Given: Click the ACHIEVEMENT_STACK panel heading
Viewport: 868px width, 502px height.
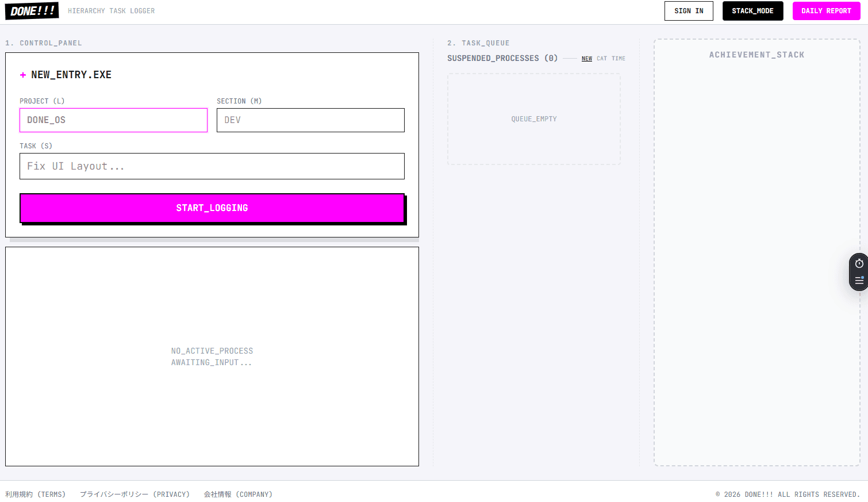Looking at the screenshot, I should pos(756,55).
